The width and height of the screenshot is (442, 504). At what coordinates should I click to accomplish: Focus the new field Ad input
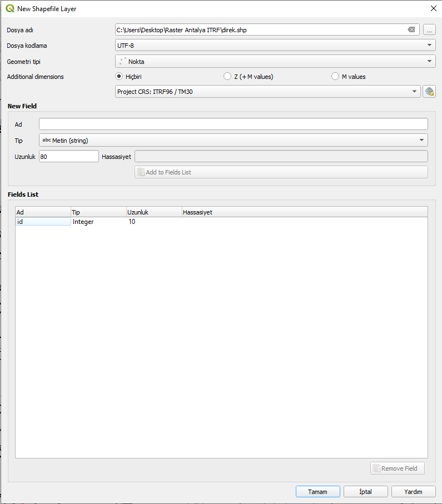(x=234, y=124)
